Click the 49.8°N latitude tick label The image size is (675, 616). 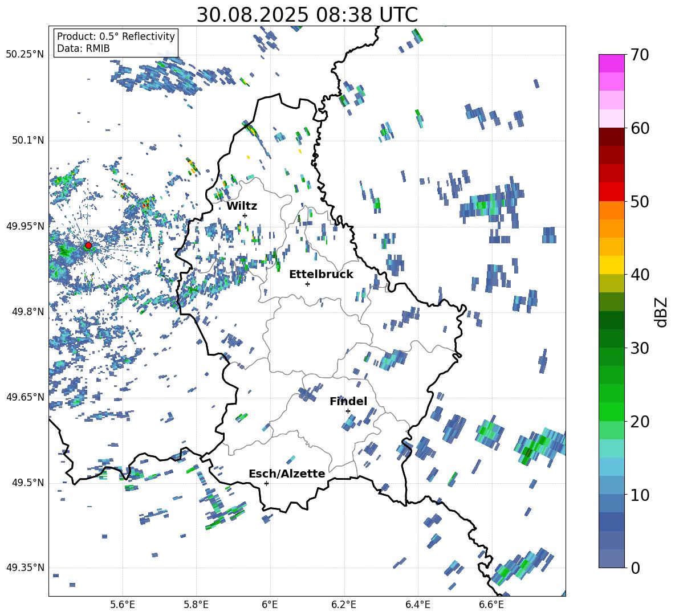[28, 312]
